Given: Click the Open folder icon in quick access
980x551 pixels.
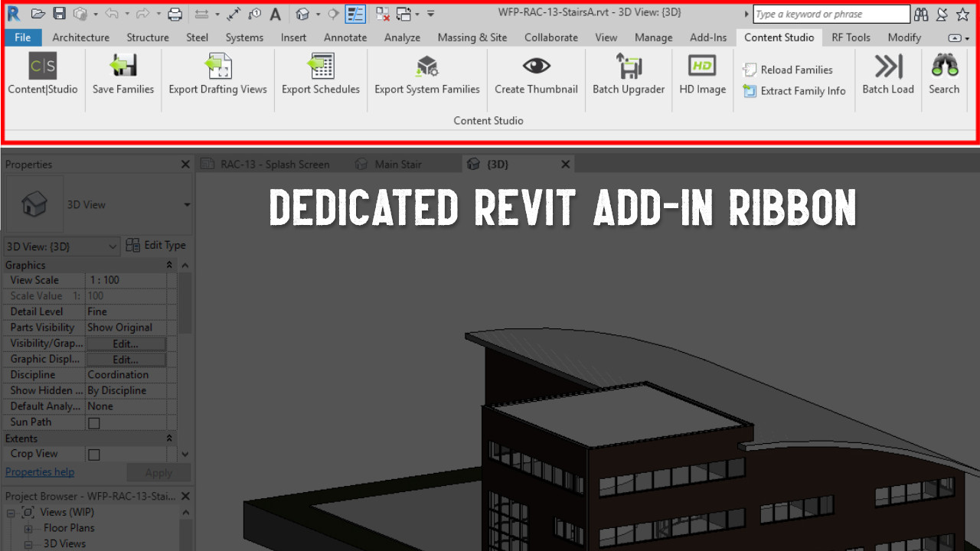Looking at the screenshot, I should point(38,14).
